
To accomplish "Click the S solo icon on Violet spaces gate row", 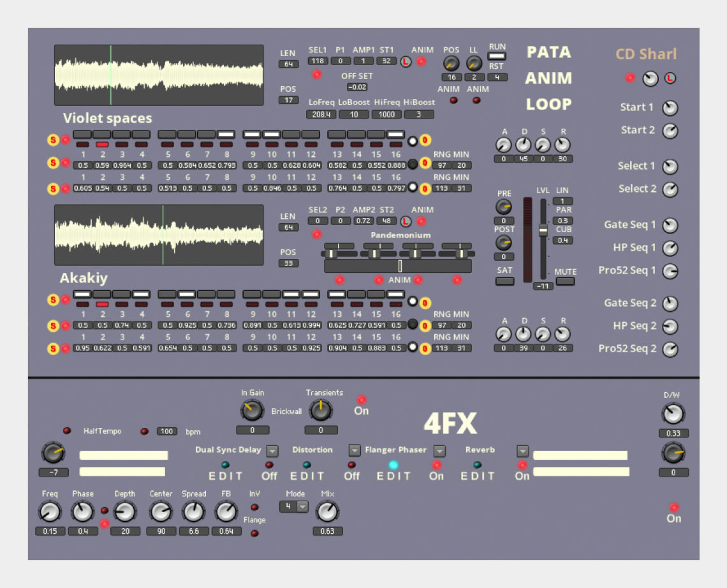I will 54,140.
